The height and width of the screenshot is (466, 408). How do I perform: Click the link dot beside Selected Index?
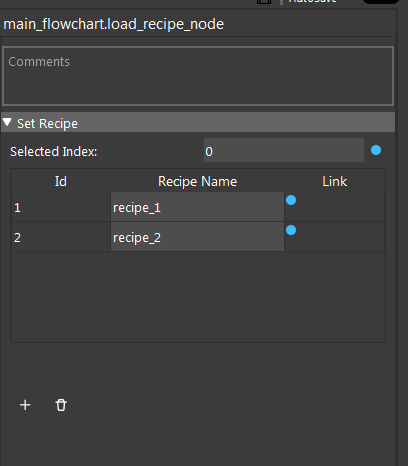[376, 150]
